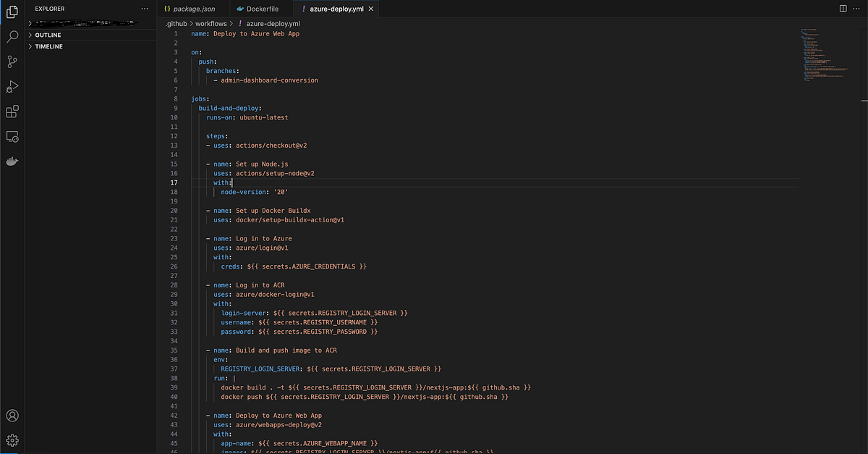Open the Extensions view
This screenshot has height=454, width=868.
tap(12, 112)
